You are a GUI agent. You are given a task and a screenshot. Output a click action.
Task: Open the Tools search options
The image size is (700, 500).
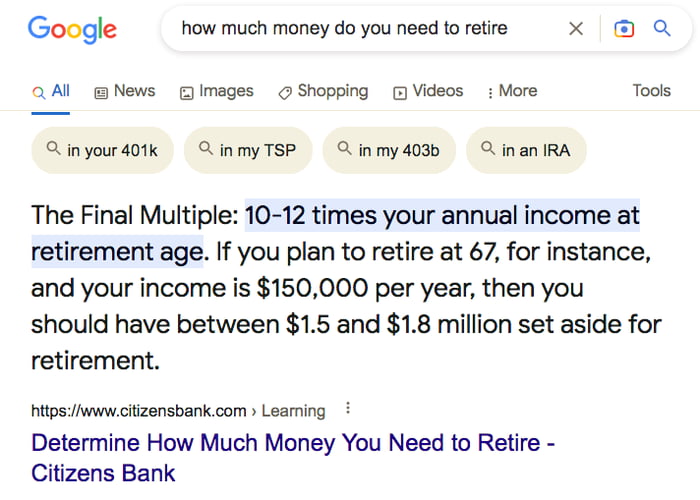pyautogui.click(x=651, y=91)
